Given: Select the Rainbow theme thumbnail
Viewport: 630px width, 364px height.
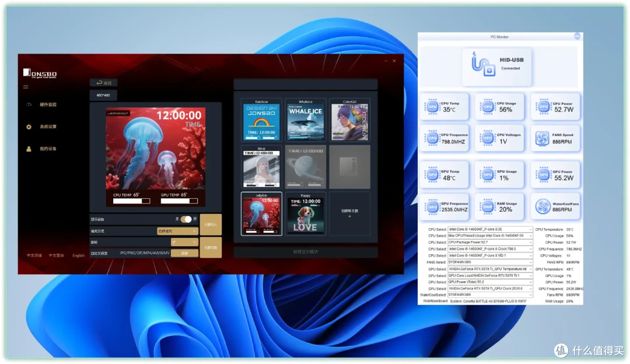Looking at the screenshot, I should coord(261,120).
